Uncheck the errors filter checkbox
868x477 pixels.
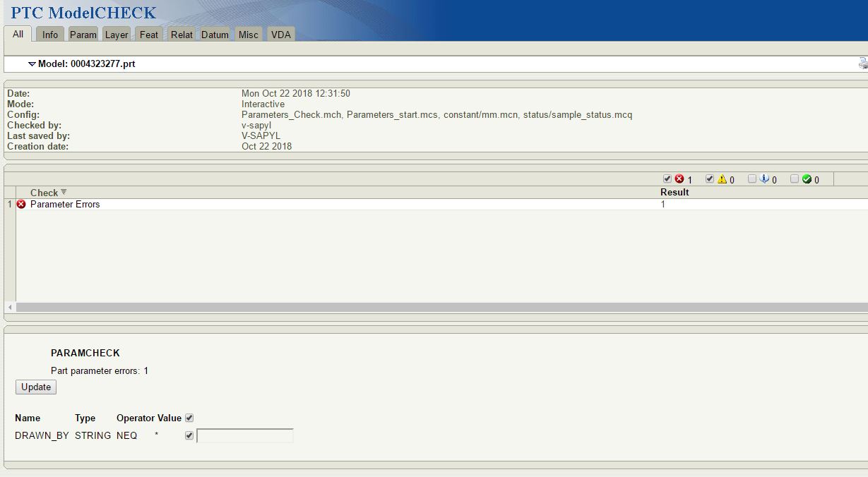tap(667, 179)
